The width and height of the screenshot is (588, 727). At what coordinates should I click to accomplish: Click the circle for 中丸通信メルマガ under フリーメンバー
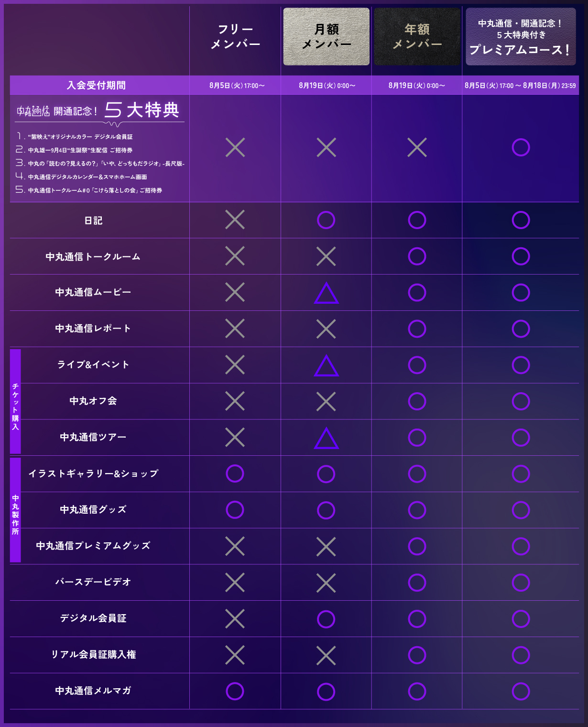[x=235, y=691]
